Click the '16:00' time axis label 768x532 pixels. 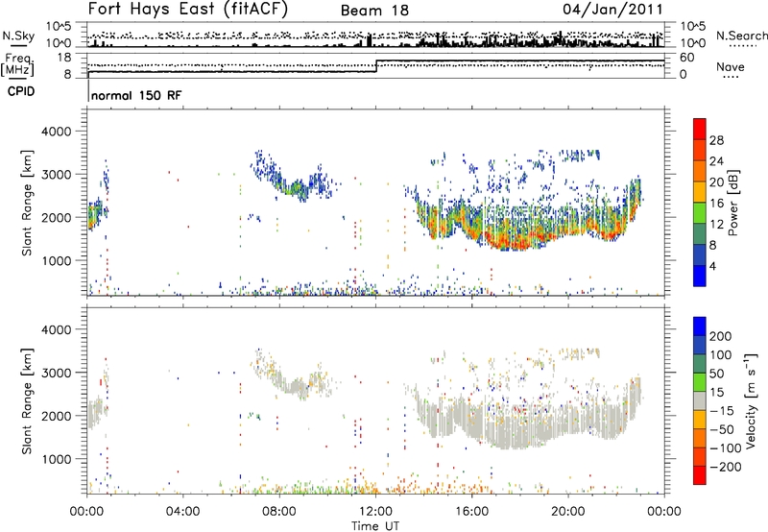[472, 512]
